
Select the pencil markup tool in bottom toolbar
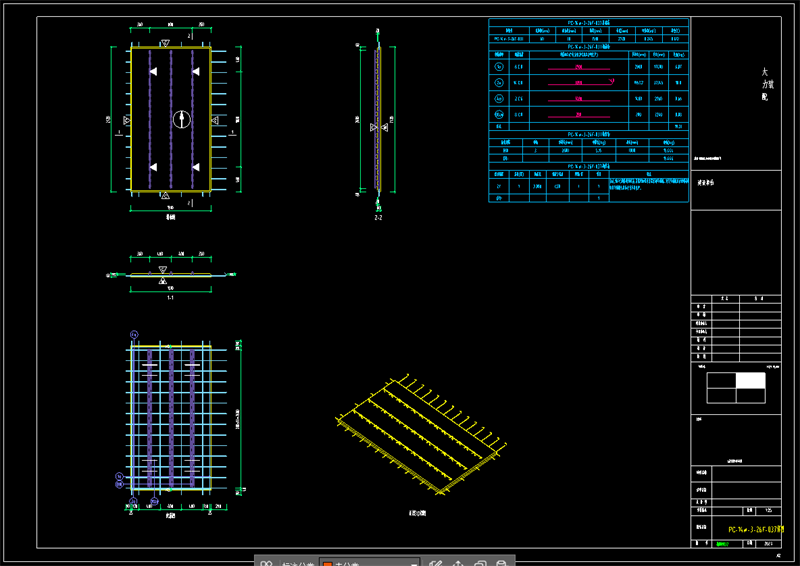pos(435,563)
